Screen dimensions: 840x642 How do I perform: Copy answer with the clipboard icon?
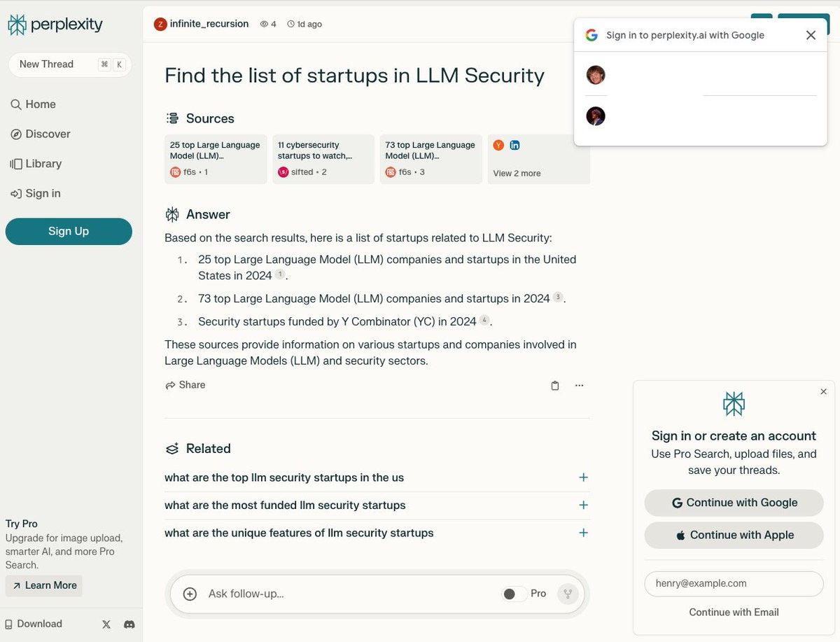(555, 385)
